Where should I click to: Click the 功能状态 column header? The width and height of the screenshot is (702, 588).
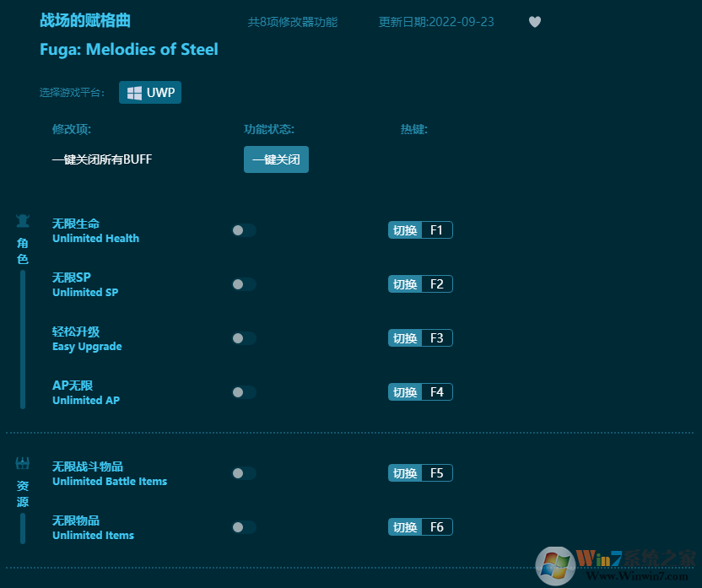pyautogui.click(x=269, y=129)
